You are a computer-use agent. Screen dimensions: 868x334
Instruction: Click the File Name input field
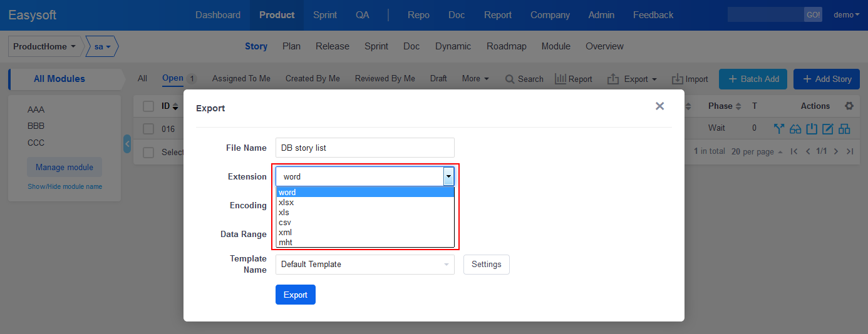pos(364,148)
